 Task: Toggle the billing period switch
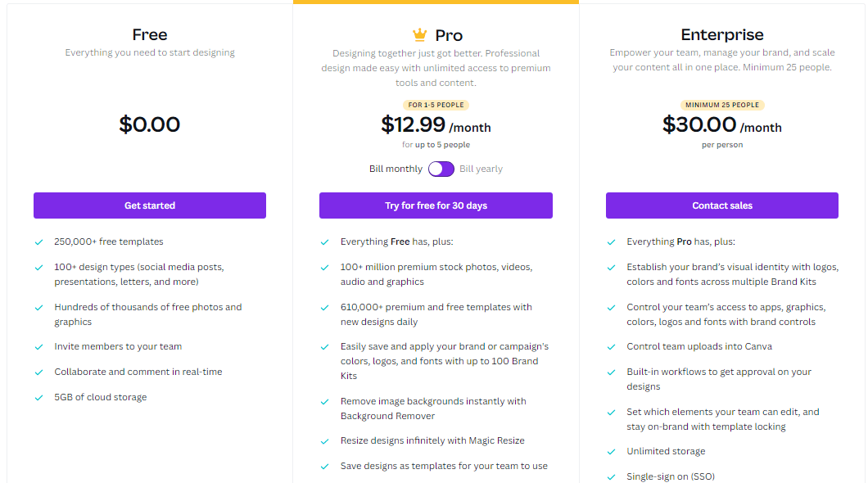pos(441,169)
